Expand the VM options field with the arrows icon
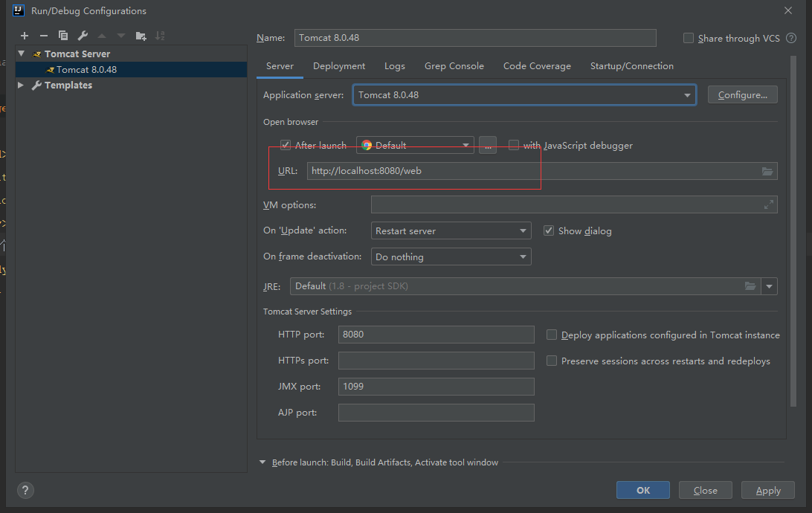This screenshot has width=812, height=513. tap(769, 204)
